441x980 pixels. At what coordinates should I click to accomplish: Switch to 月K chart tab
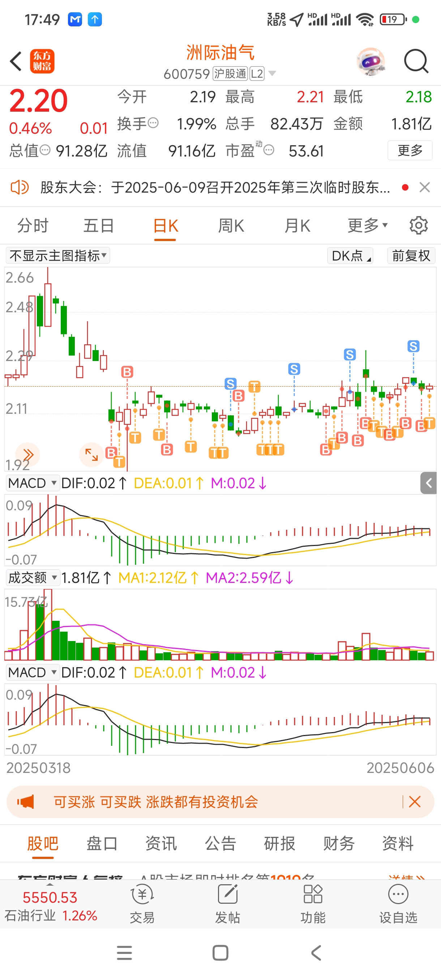[x=297, y=225]
